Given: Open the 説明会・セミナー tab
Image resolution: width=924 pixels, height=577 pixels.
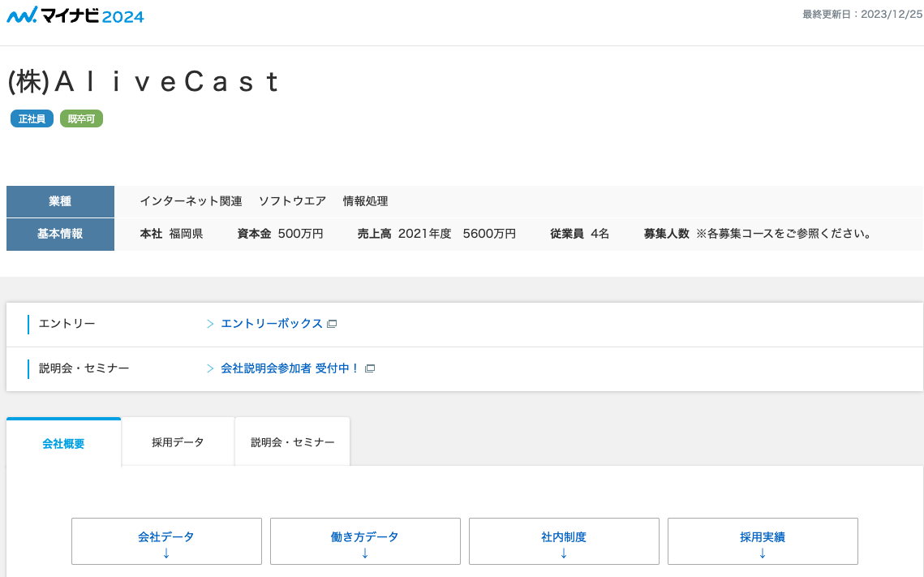Looking at the screenshot, I should coord(291,441).
